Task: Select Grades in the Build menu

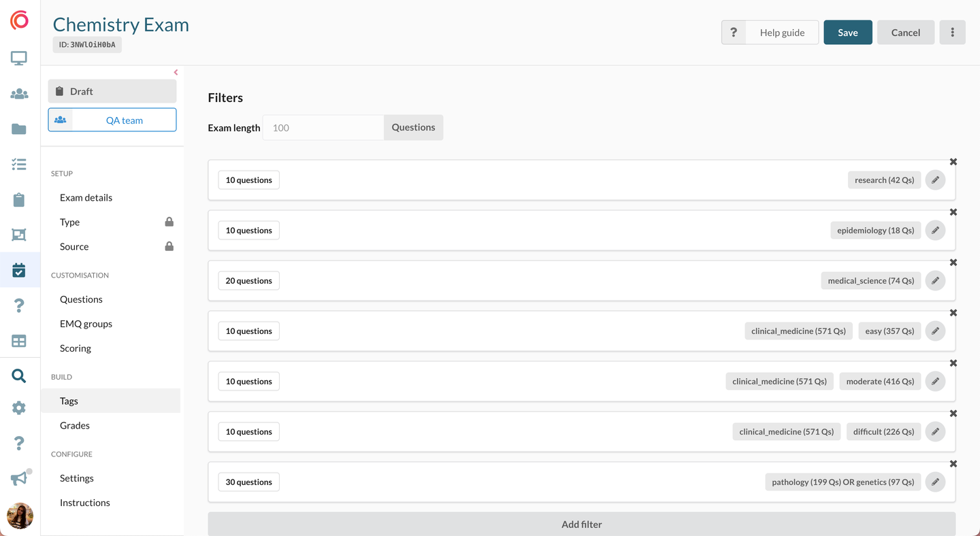Action: coord(75,426)
